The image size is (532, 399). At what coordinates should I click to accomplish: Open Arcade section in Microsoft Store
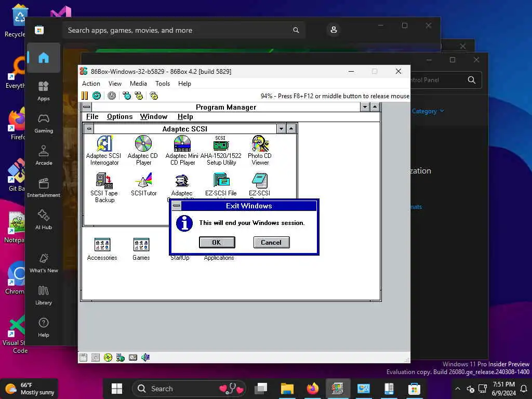coord(44,155)
